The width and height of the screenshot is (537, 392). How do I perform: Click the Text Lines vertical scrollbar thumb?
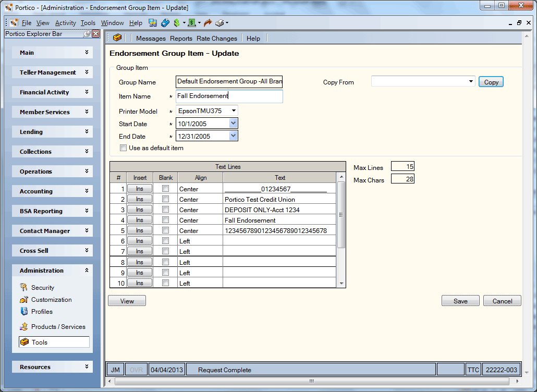[x=341, y=215]
